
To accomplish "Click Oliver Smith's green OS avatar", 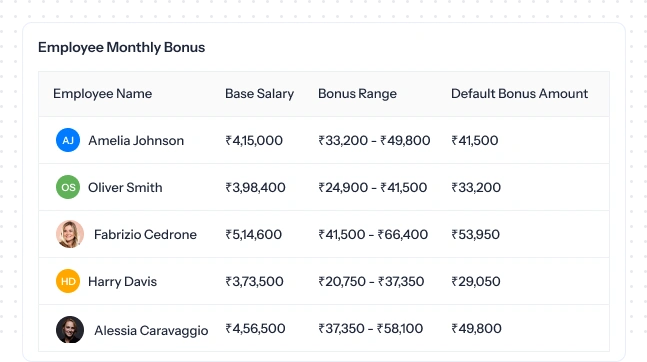I will click(x=68, y=187).
